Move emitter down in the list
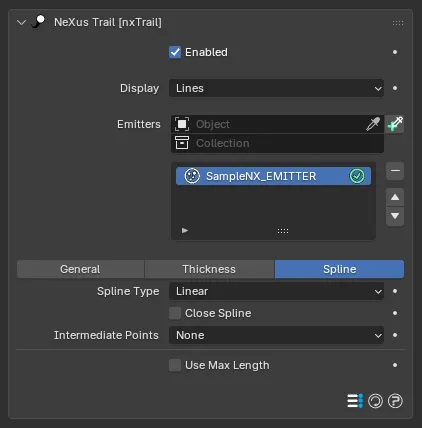The width and height of the screenshot is (422, 428). [x=395, y=216]
